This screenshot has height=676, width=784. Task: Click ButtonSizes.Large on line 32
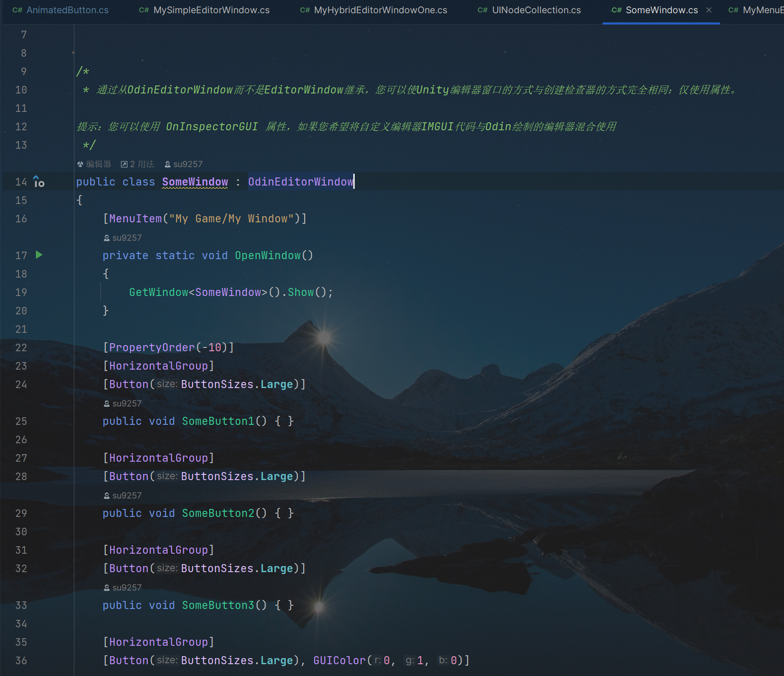[237, 568]
